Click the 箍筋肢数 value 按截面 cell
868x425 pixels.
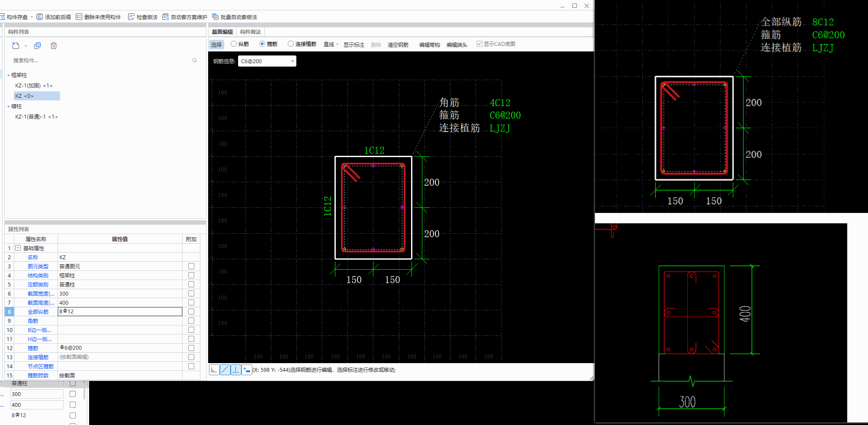click(x=120, y=375)
